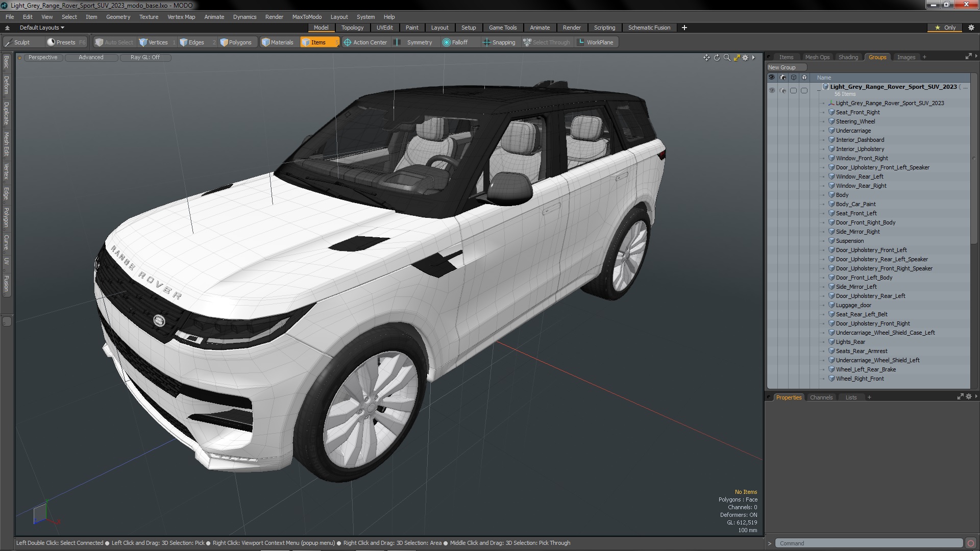Screen dimensions: 980x551
Task: Open viewport settings gear icon
Action: [745, 58]
